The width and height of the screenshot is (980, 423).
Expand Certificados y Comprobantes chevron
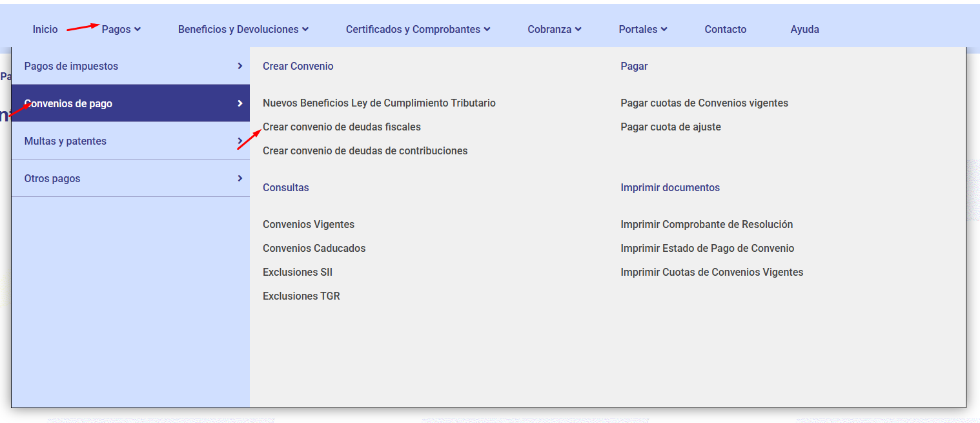click(x=487, y=29)
